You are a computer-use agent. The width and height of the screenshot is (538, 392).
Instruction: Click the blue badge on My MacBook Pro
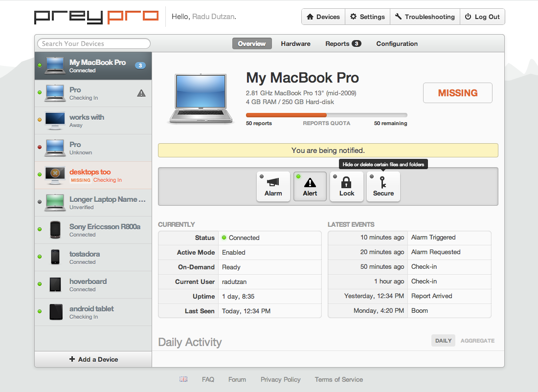(140, 65)
